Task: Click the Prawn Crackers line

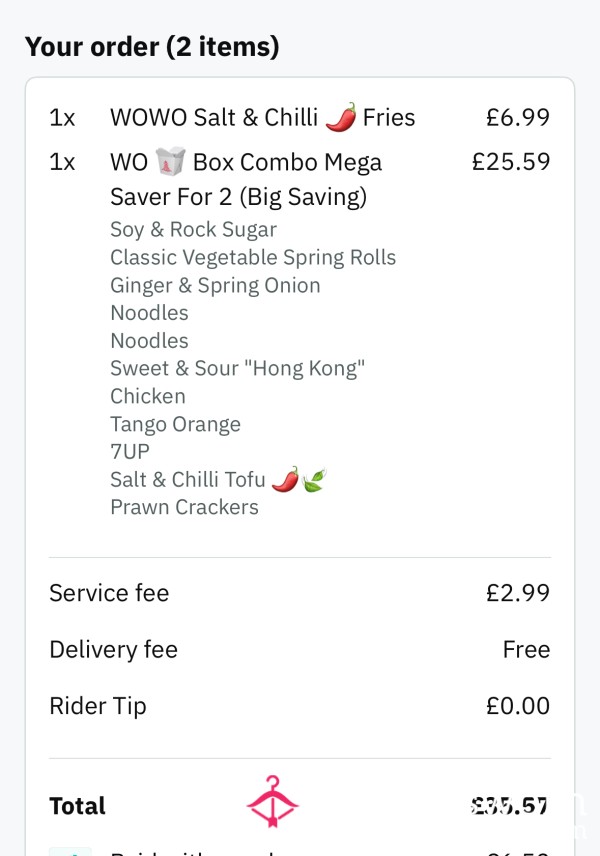Action: [x=185, y=507]
